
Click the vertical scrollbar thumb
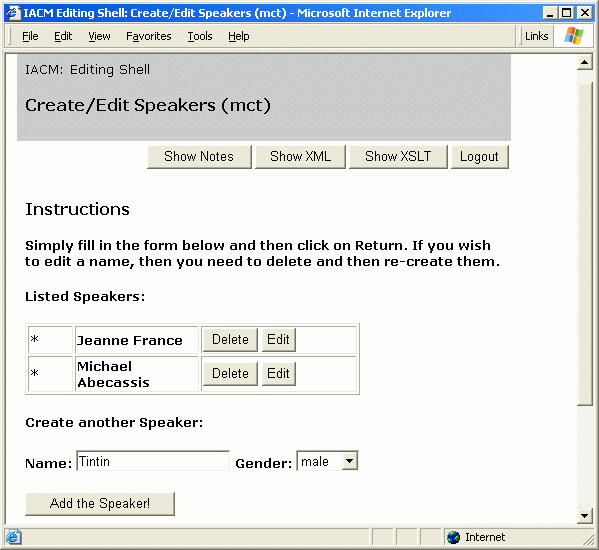[x=584, y=244]
